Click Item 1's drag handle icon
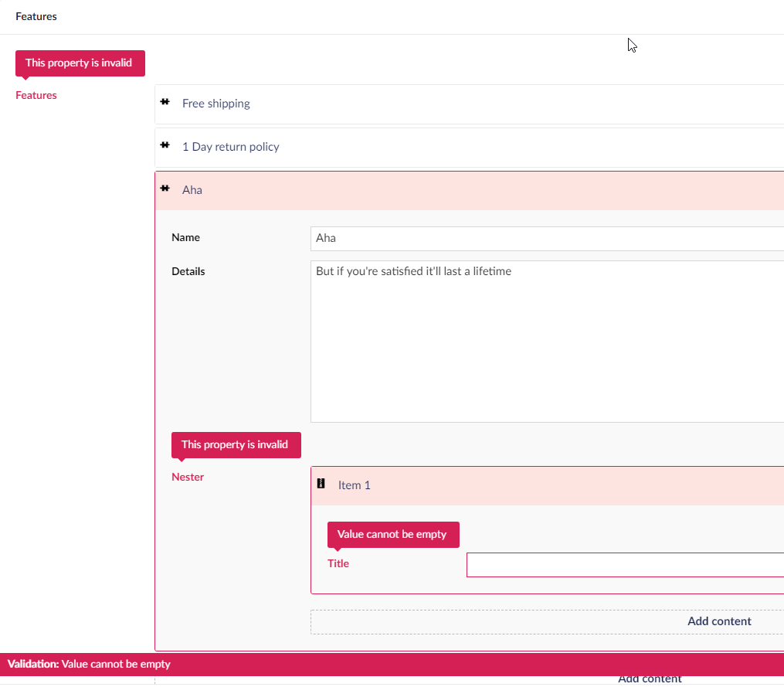784x687 pixels. click(x=321, y=484)
